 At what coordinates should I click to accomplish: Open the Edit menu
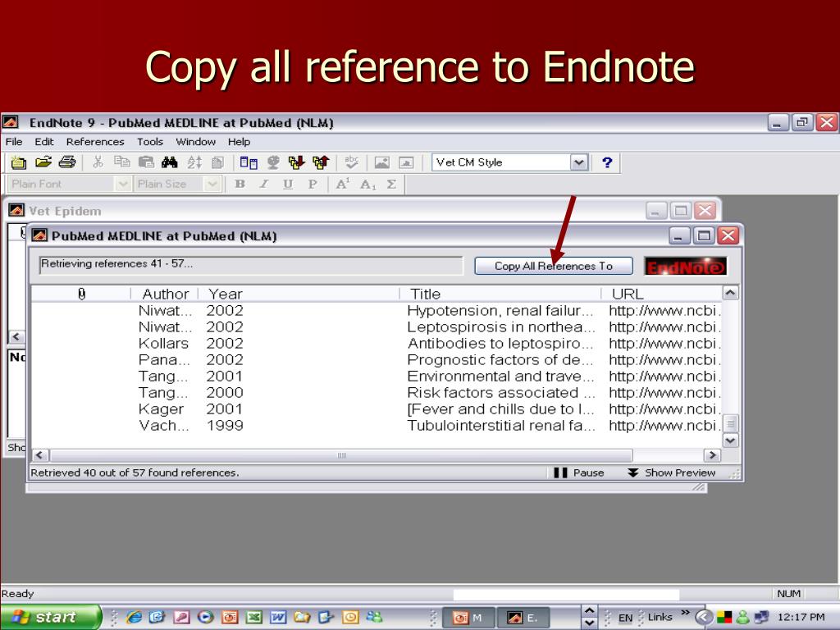(x=44, y=141)
